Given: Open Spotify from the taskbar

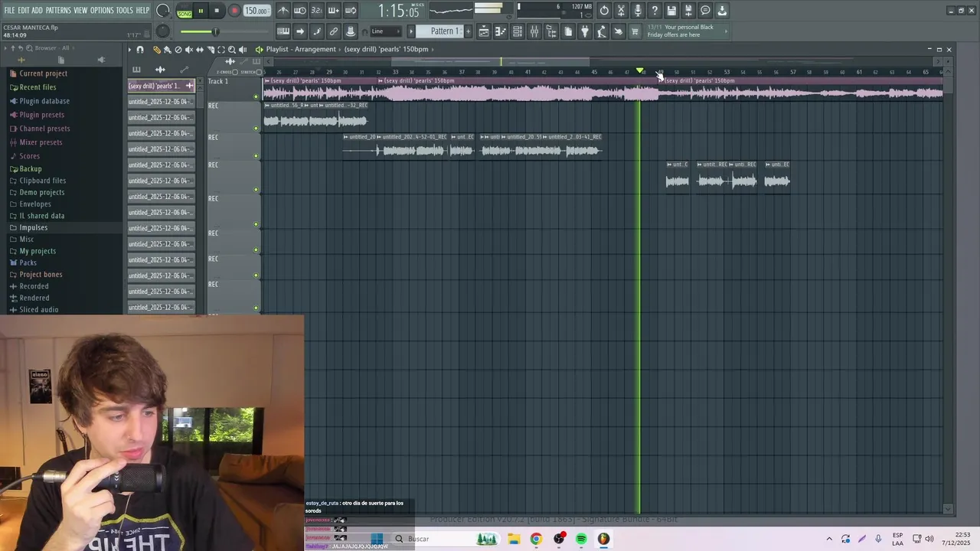Looking at the screenshot, I should (581, 540).
